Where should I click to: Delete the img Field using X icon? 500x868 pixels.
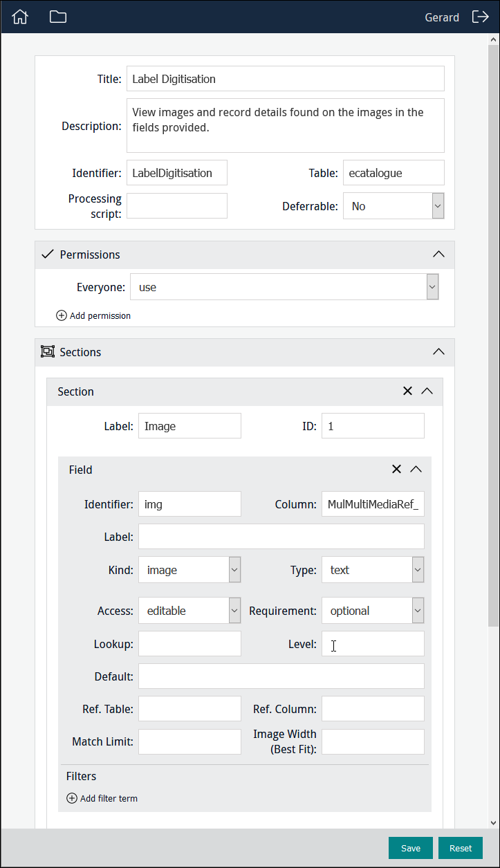(x=396, y=470)
